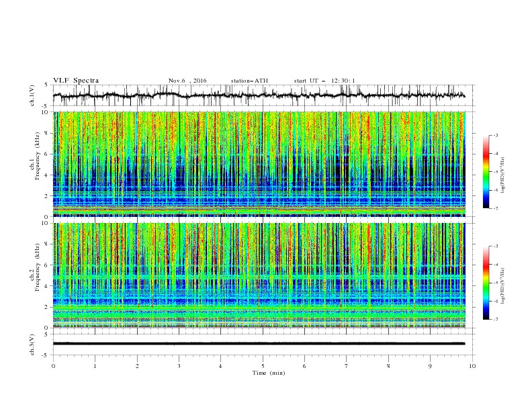This screenshot has height=411, width=532.
Task: Click inside the ch.1 spectrogram panel
Action: (x=259, y=164)
